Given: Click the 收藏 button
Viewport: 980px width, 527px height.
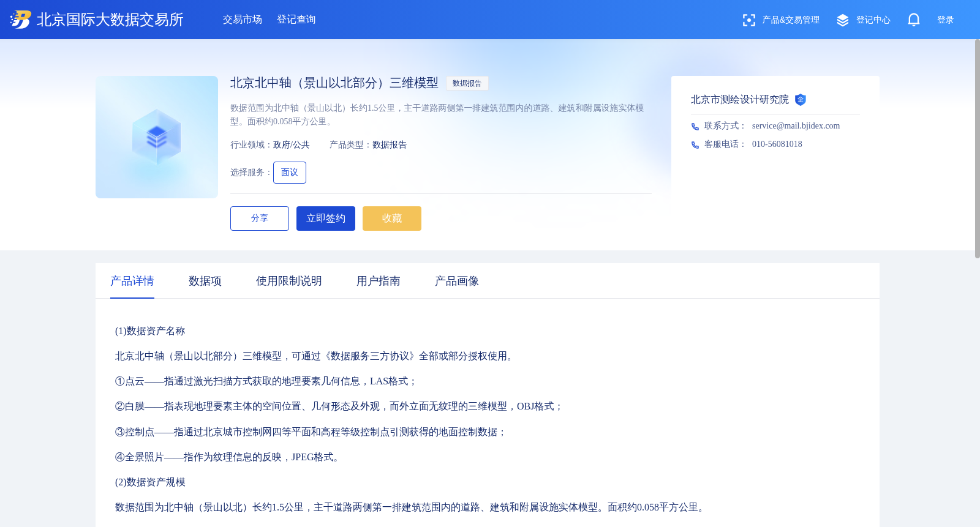Looking at the screenshot, I should pos(392,219).
